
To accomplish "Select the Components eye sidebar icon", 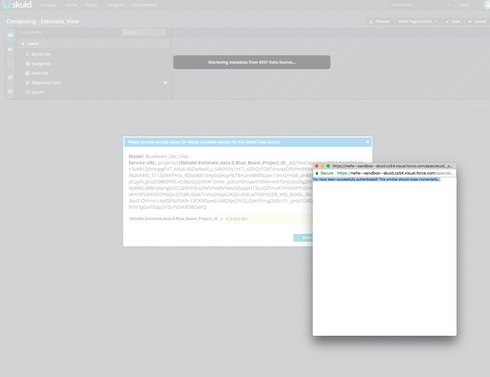I will pyautogui.click(x=10, y=35).
